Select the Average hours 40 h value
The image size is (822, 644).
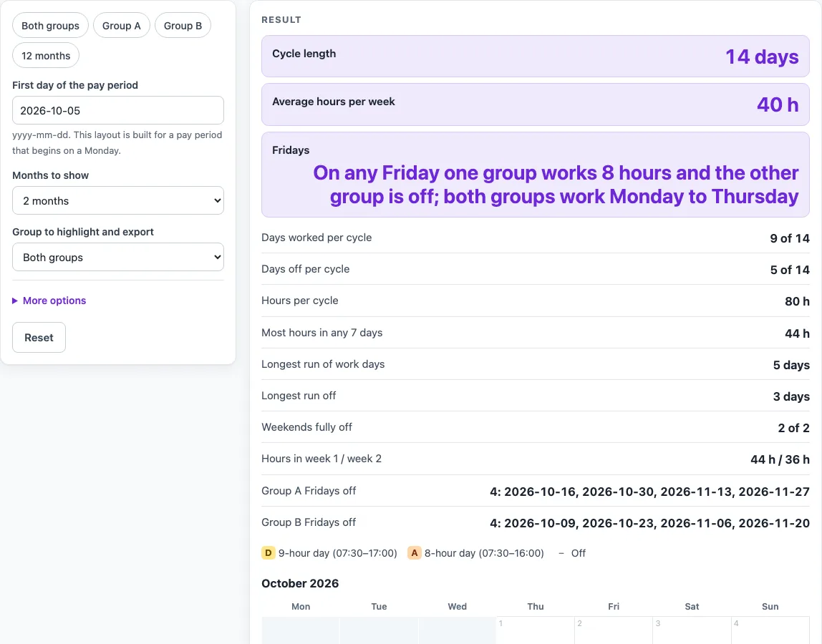778,104
